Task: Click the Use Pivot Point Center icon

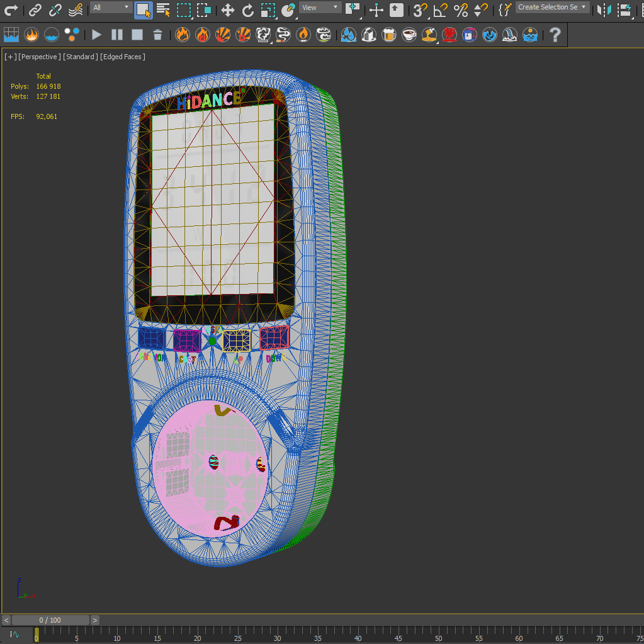Action: point(353,9)
